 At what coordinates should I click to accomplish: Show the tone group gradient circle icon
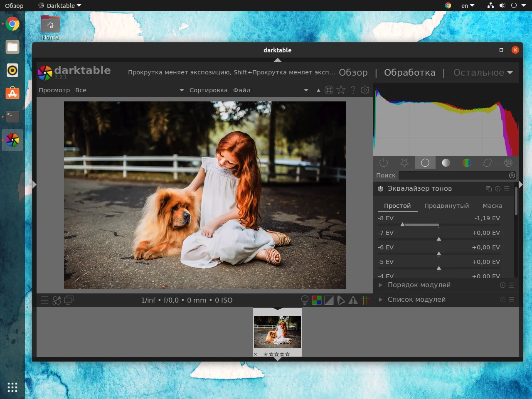point(446,163)
